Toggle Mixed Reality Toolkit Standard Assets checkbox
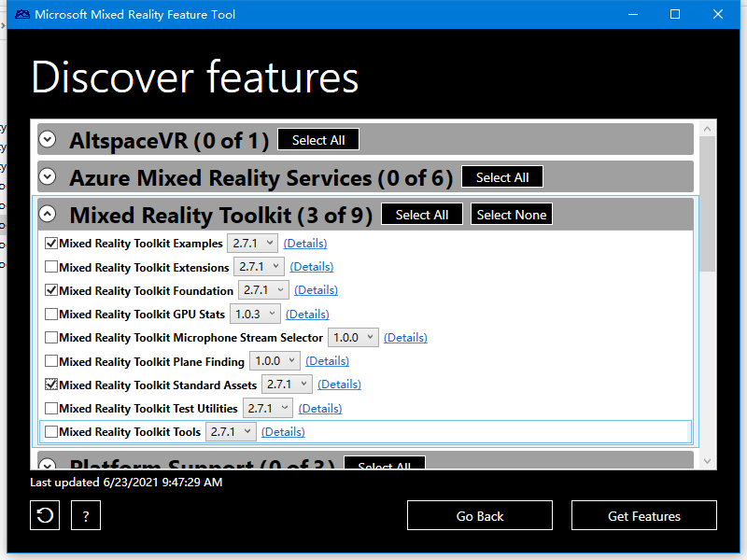The height and width of the screenshot is (560, 747). [x=51, y=385]
